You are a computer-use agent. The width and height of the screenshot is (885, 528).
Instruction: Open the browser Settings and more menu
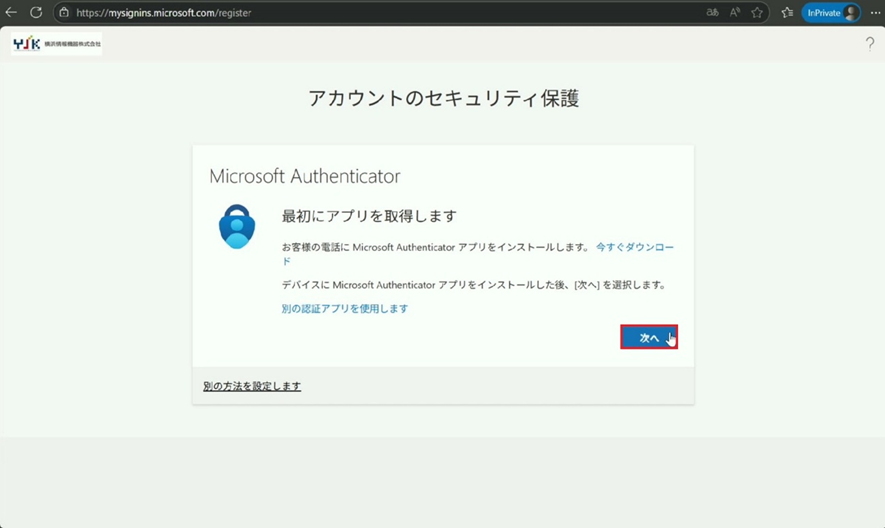pyautogui.click(x=874, y=13)
